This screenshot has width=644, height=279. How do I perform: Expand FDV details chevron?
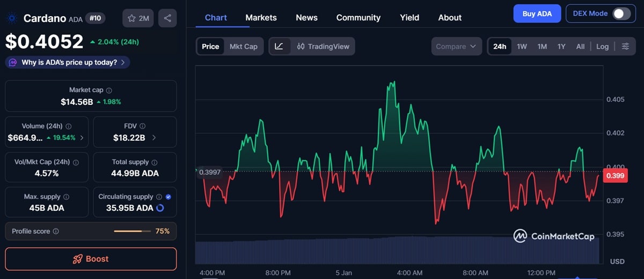pos(154,138)
